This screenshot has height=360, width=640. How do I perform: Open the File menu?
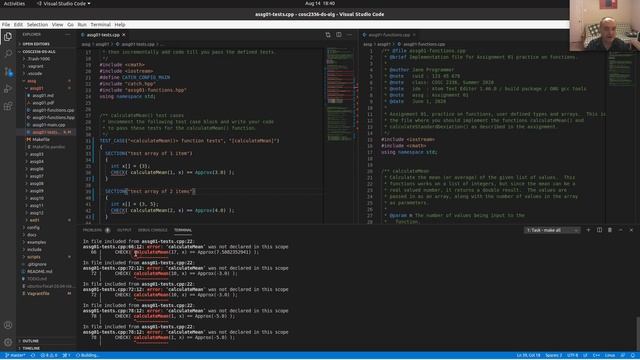pyautogui.click(x=6, y=24)
